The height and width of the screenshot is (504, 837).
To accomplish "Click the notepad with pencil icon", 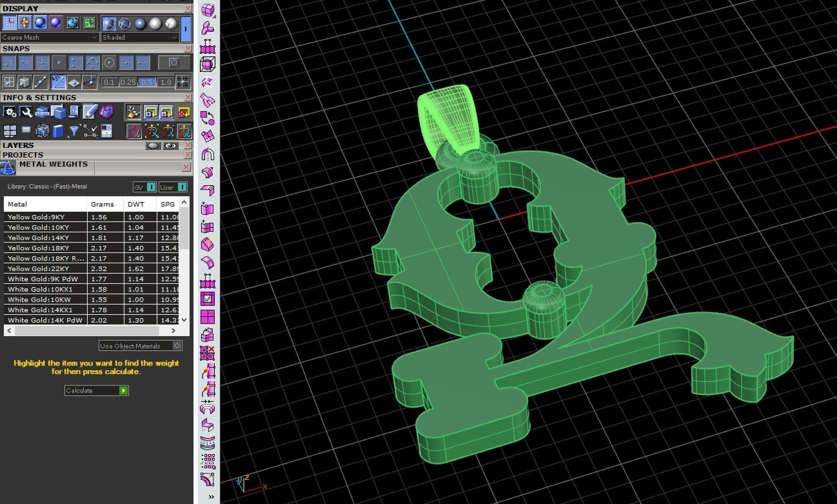I will coord(90,112).
